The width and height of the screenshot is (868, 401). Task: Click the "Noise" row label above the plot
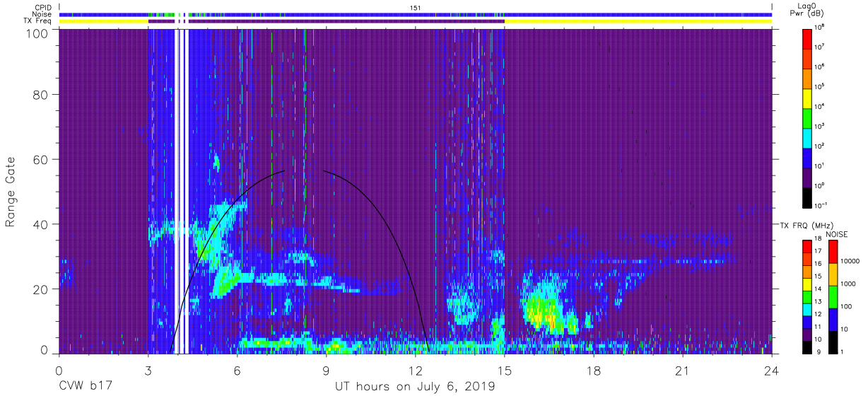[x=42, y=14]
